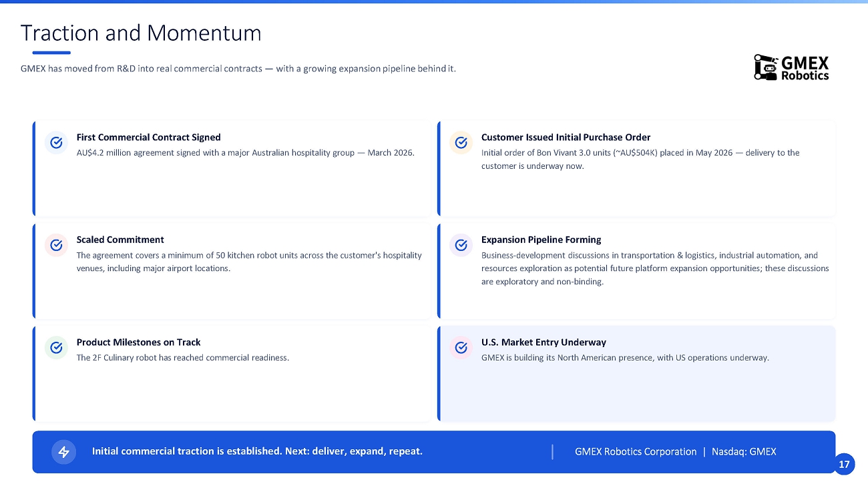868x488 pixels.
Task: Click the Customer Issued Initial Purchase Order heading
Action: pyautogui.click(x=566, y=137)
